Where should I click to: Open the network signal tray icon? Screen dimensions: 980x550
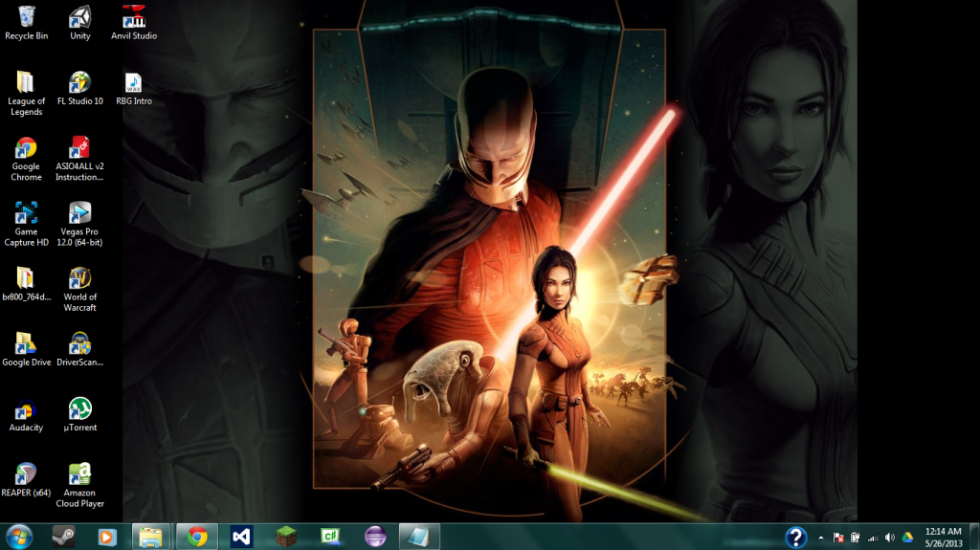[x=873, y=538]
